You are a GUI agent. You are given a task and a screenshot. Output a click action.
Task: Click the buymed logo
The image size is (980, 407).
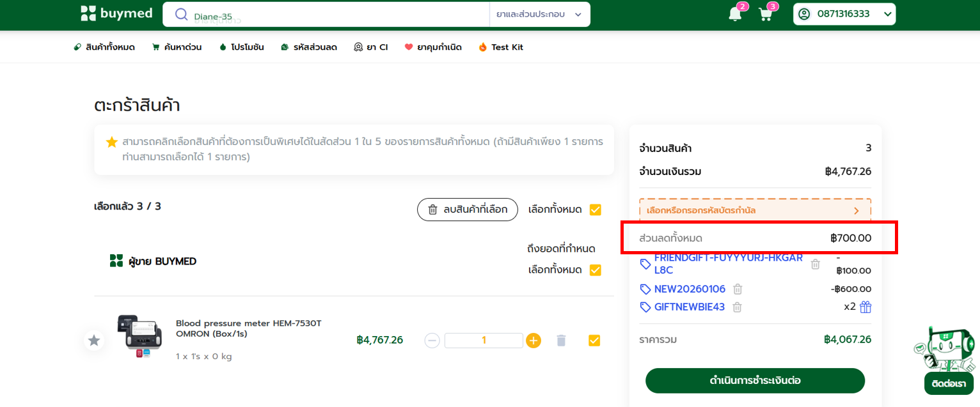click(116, 13)
